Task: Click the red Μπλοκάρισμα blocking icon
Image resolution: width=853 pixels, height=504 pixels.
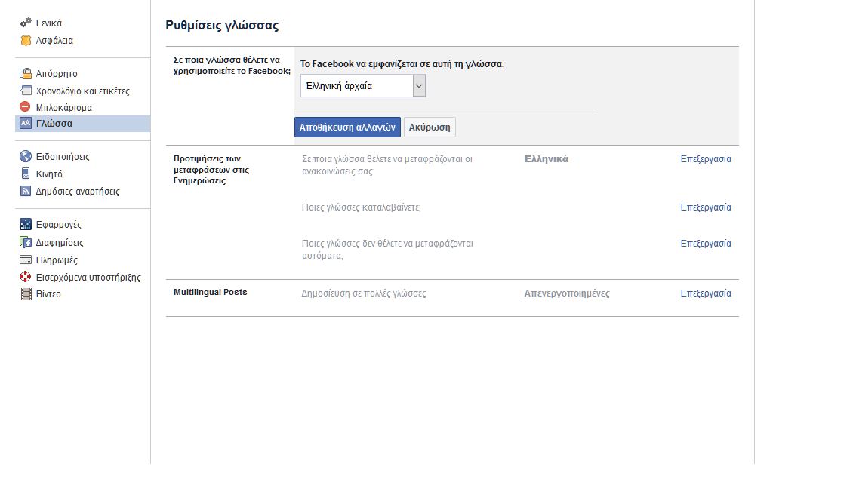Action: pos(26,107)
